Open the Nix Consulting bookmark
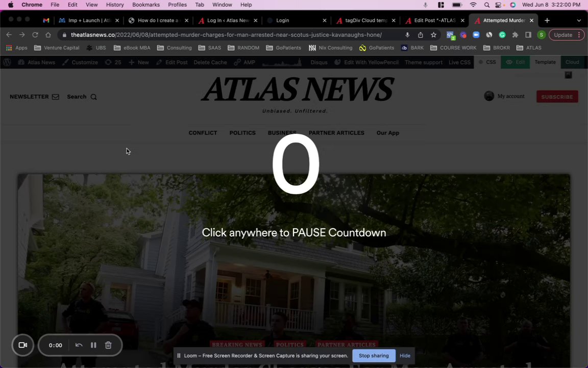Viewport: 588px width, 368px height. (330, 48)
